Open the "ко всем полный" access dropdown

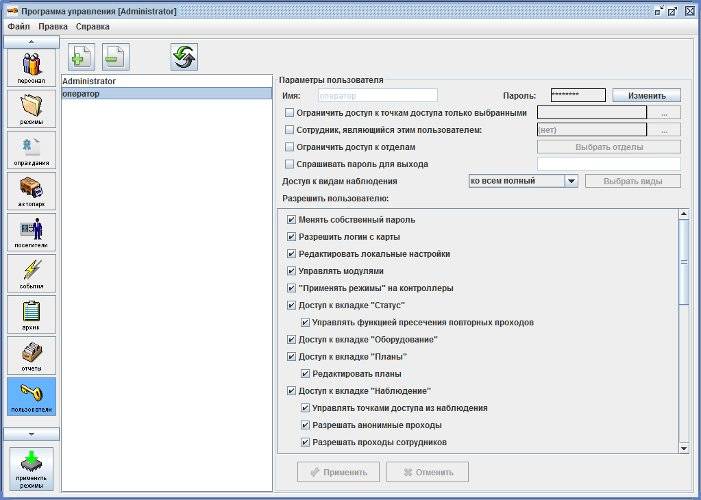pyautogui.click(x=571, y=181)
